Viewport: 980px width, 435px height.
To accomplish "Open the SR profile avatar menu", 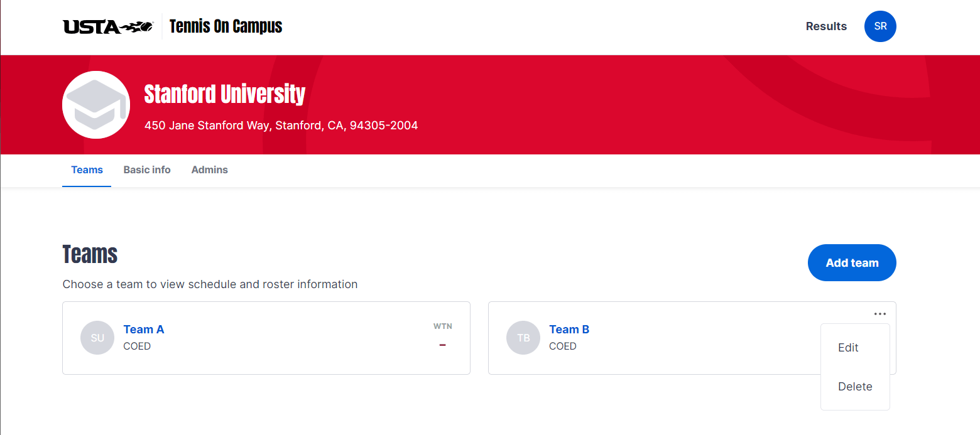I will pyautogui.click(x=880, y=26).
